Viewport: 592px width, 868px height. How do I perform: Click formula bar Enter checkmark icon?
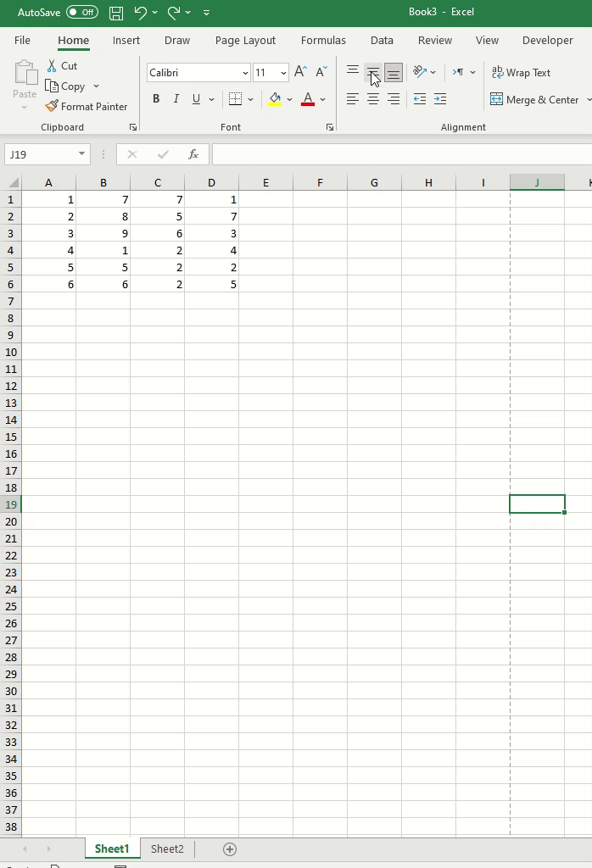(163, 154)
